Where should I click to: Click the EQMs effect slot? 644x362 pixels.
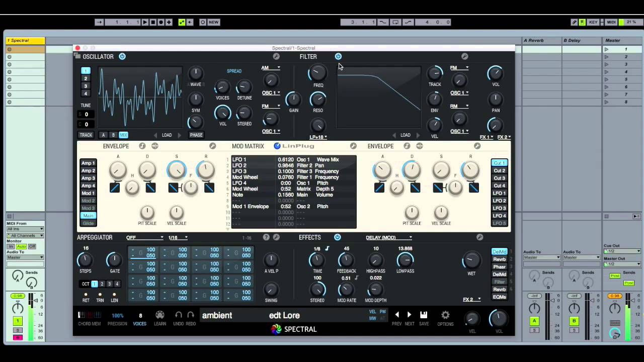(499, 297)
